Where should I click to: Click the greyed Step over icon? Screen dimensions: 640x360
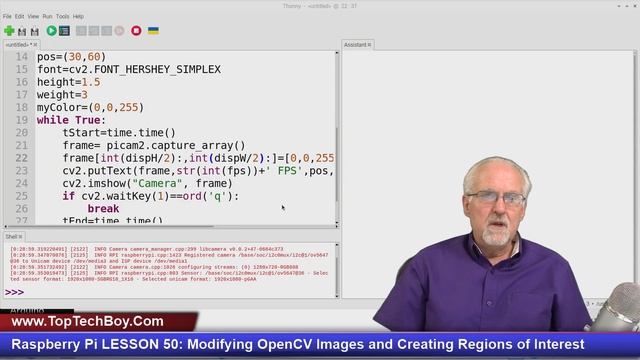[81, 31]
